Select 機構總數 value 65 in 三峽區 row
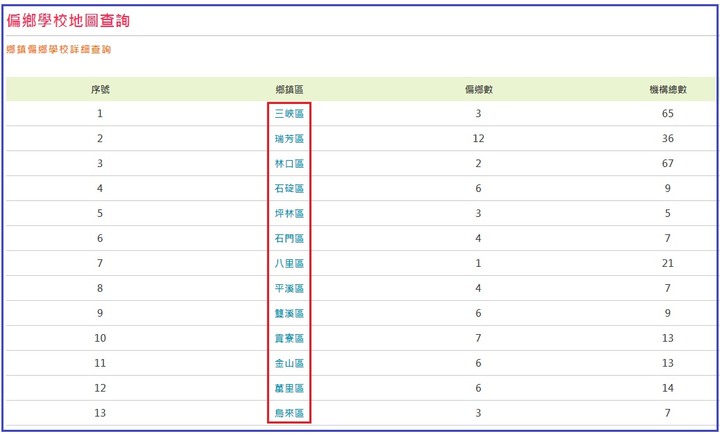 [668, 113]
